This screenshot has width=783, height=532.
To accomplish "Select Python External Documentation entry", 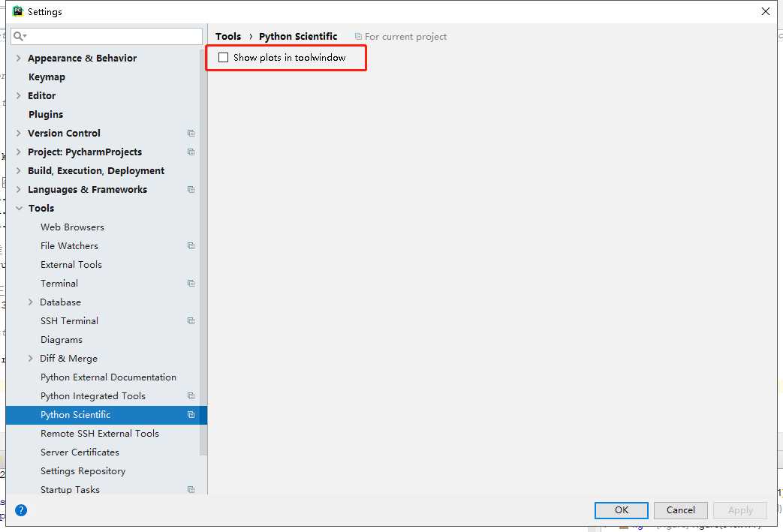I will click(108, 377).
